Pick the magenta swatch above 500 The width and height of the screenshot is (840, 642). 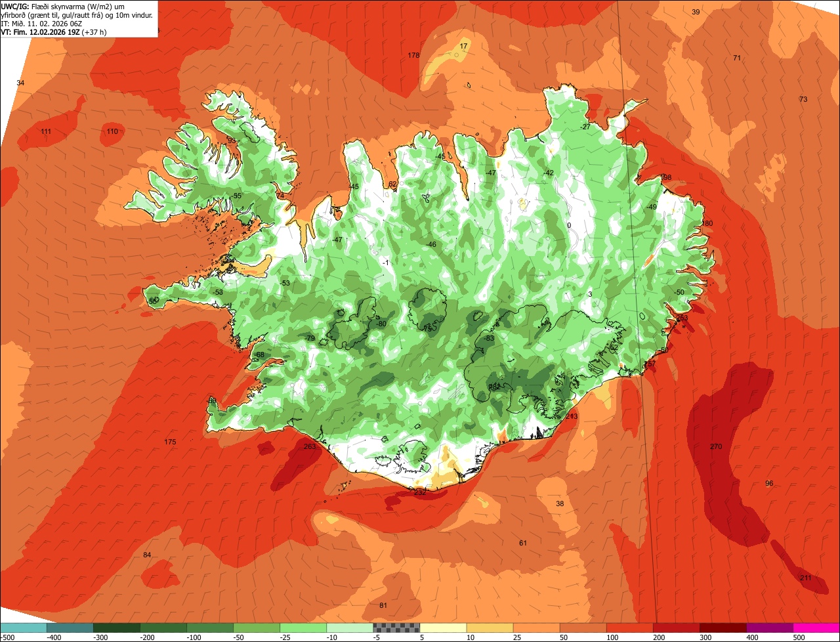816,628
